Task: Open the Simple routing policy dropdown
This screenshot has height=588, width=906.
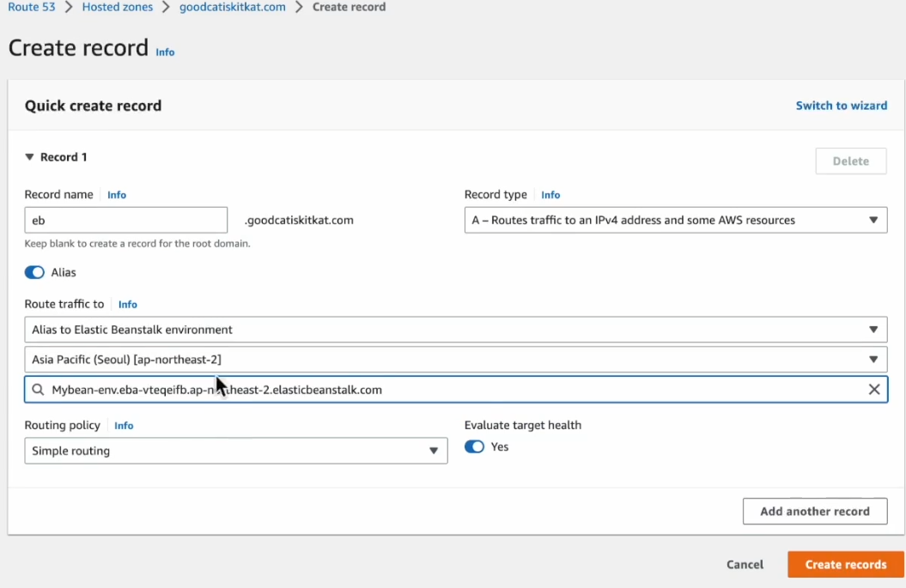Action: click(236, 452)
